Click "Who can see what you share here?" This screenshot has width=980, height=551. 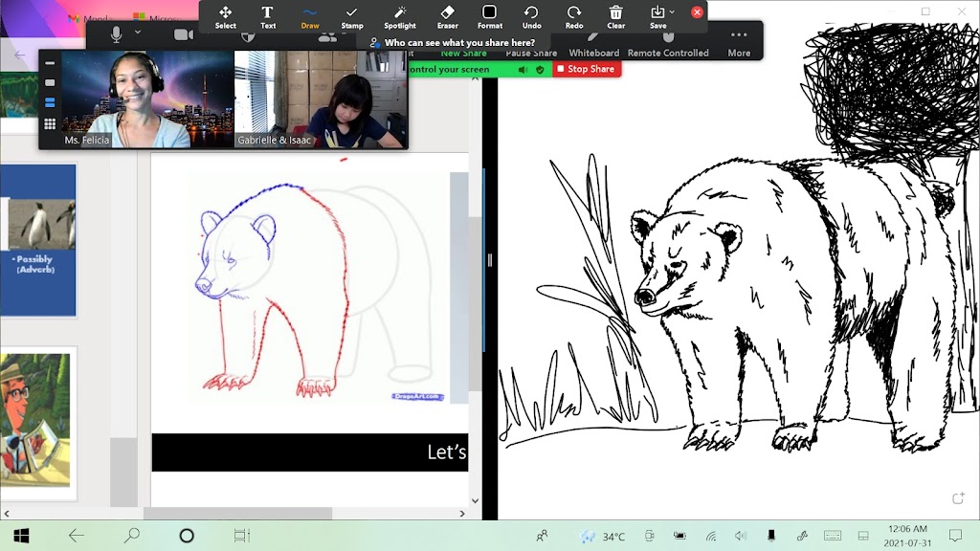pyautogui.click(x=459, y=42)
